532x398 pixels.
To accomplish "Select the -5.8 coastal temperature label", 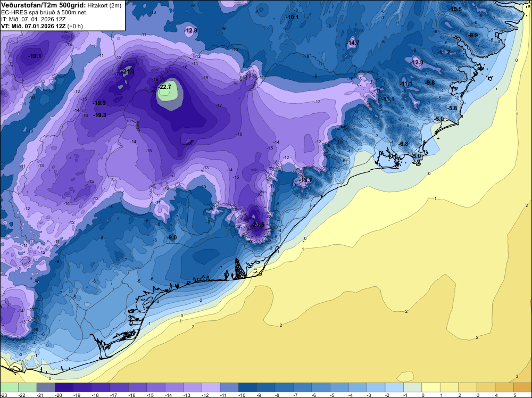I will [452, 108].
